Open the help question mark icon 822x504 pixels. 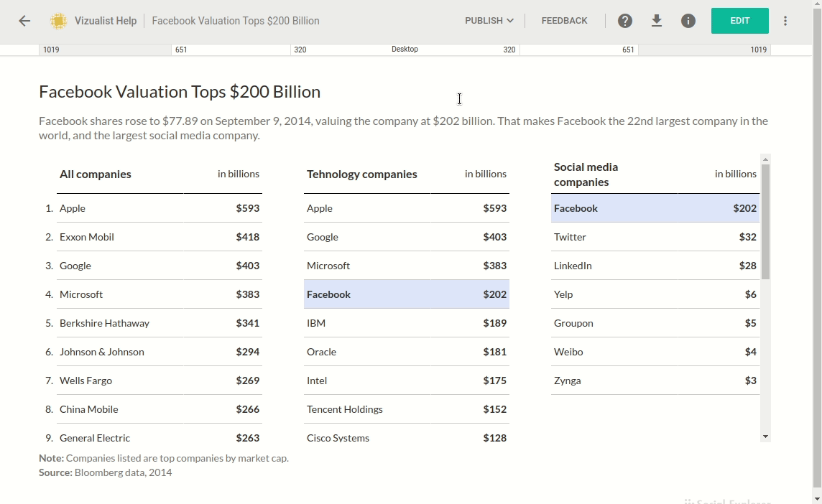tap(625, 21)
